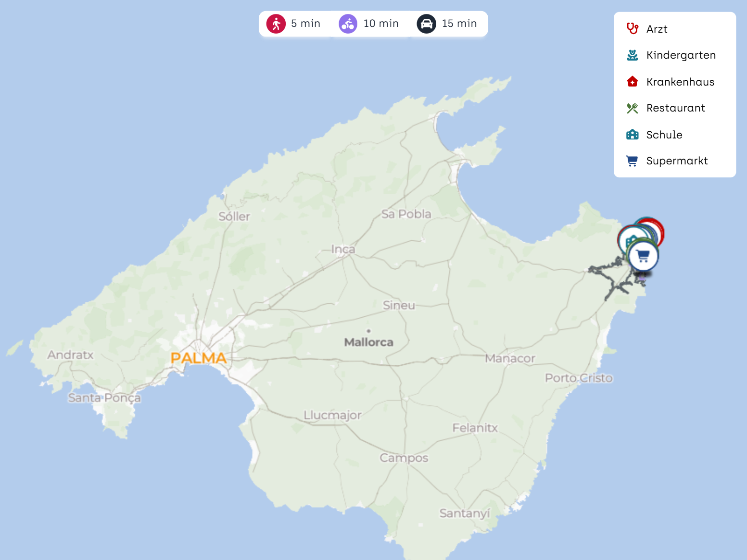Viewport: 747px width, 560px height.
Task: Filter by Restaurant label in legend
Action: [x=675, y=108]
